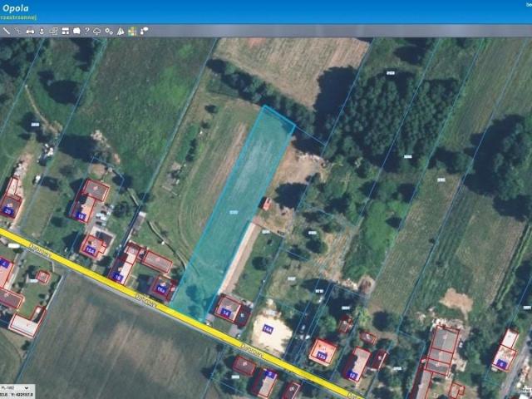Click the two-circles tool icon
The height and width of the screenshot is (399, 532).
[x=109, y=32]
